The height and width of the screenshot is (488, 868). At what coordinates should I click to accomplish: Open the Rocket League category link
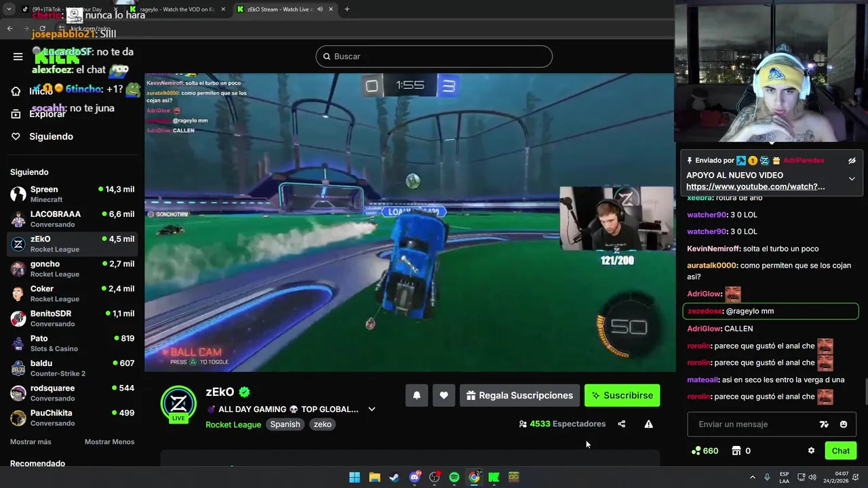tap(233, 424)
